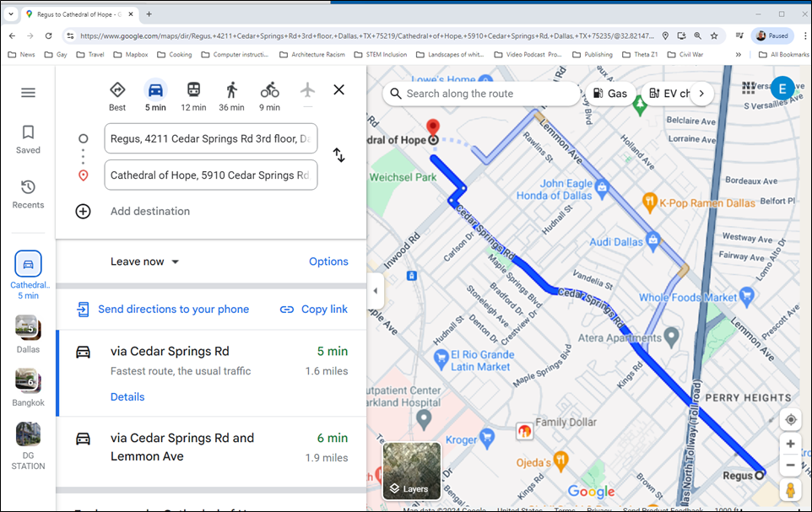This screenshot has height=512, width=812.
Task: Click the Cathedral of Hope destination pin
Action: coord(433,127)
